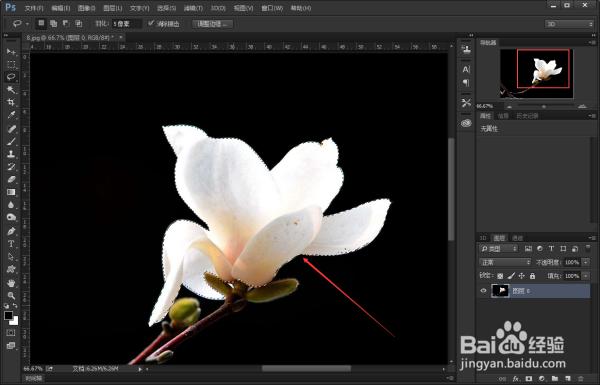
Task: Select the Pen tool
Action: [x=11, y=231]
